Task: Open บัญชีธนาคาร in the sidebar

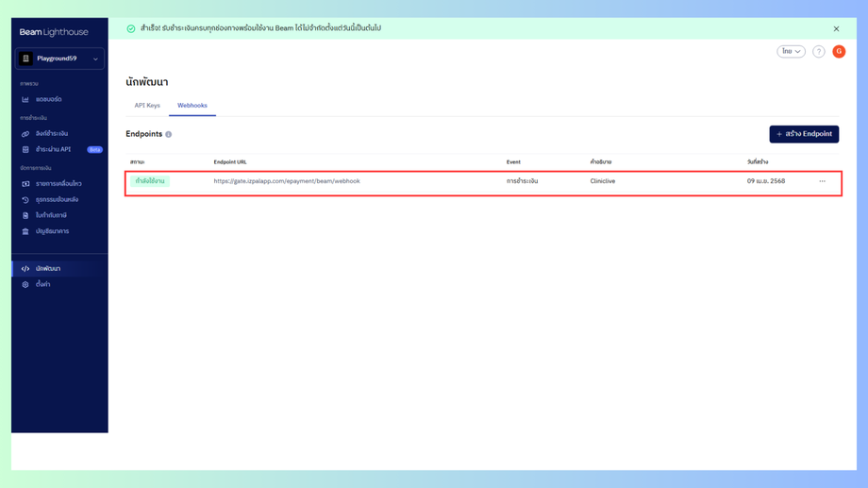Action: (x=53, y=231)
